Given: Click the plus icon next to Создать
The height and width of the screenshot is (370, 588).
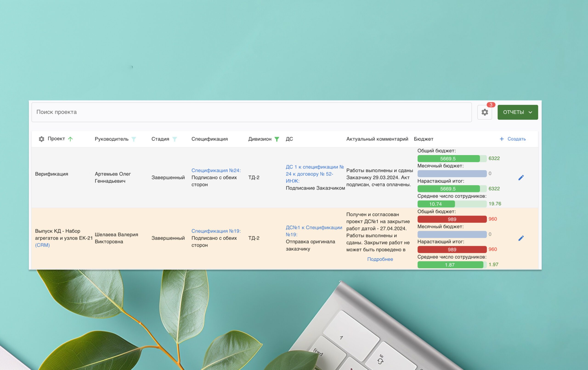Looking at the screenshot, I should pos(502,139).
